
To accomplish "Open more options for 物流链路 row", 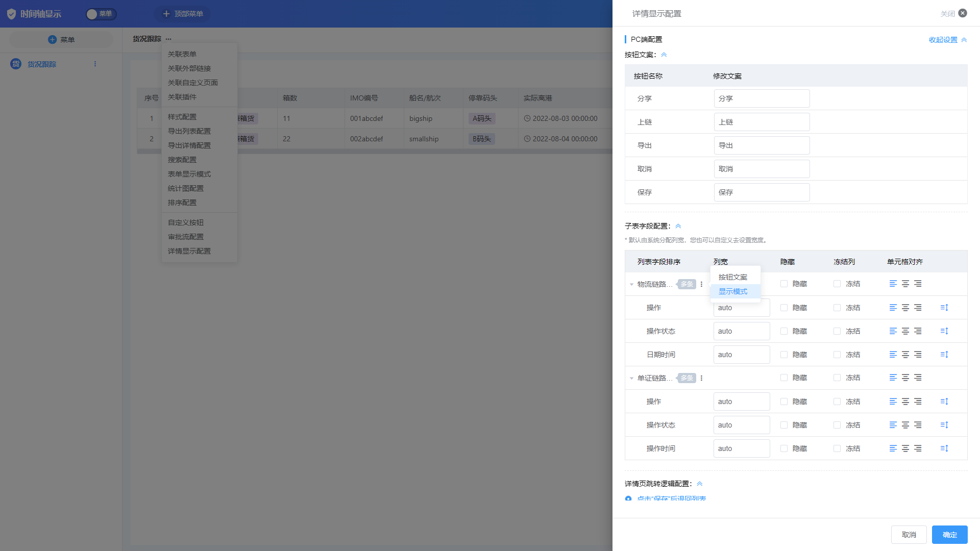I will pos(701,284).
